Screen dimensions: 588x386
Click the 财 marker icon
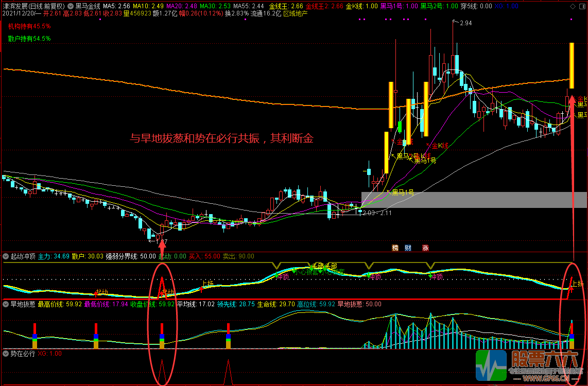click(x=408, y=248)
